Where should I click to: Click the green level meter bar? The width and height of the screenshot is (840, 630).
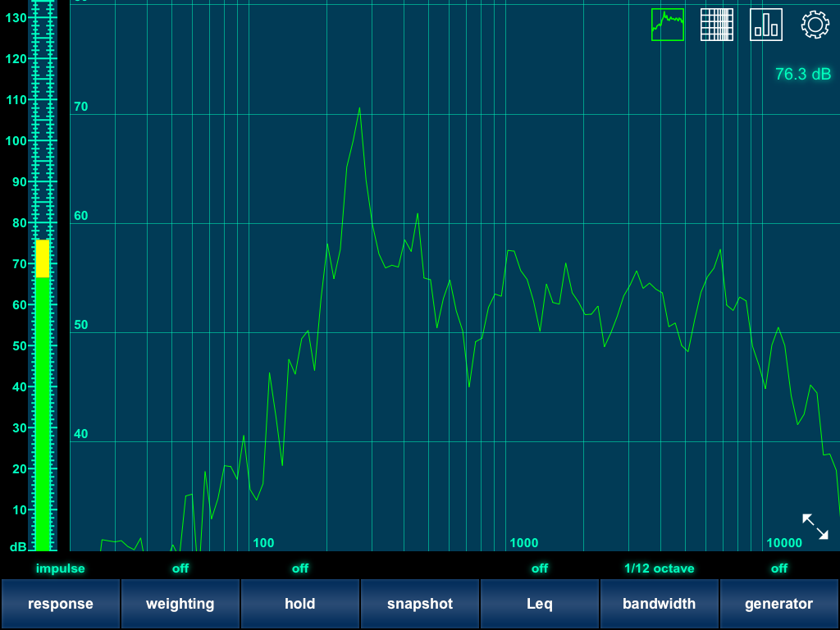pos(42,410)
